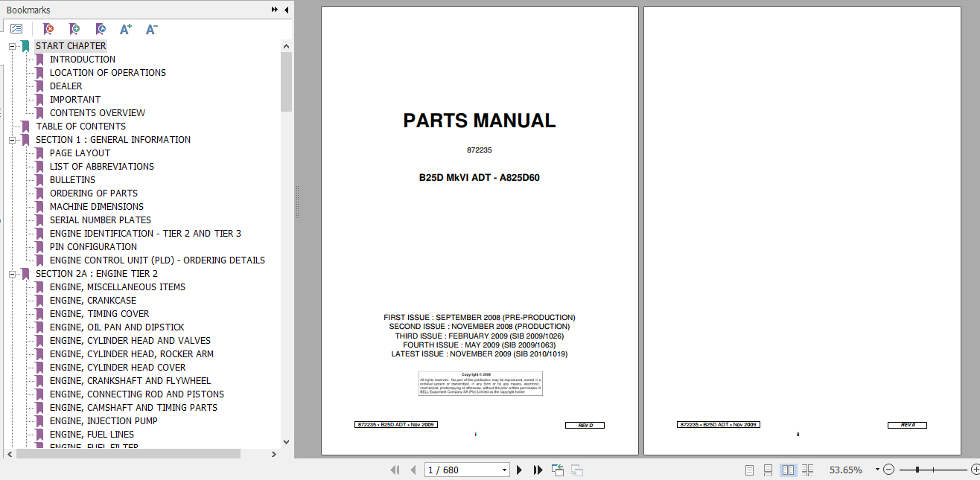980x480 pixels.
Task: Open TABLE OF CONTENTS bookmark
Action: [80, 126]
